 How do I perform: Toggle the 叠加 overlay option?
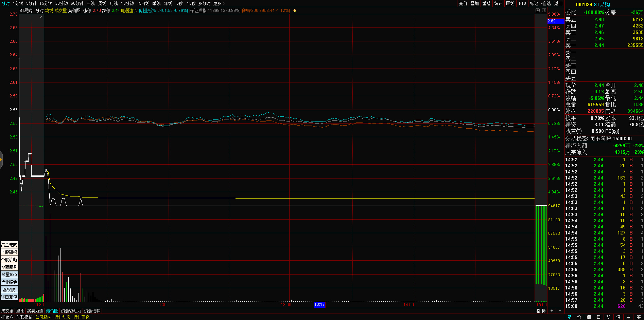pyautogui.click(x=474, y=3)
